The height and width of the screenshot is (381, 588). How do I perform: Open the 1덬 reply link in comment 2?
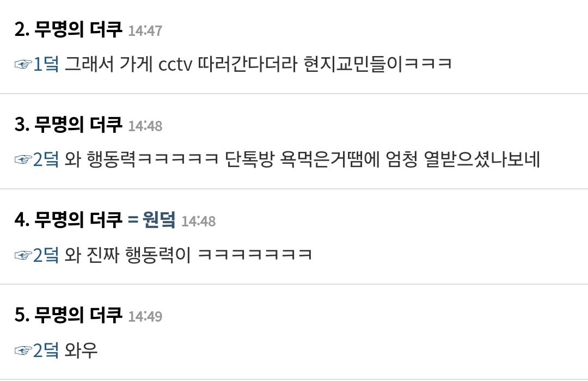(46, 64)
